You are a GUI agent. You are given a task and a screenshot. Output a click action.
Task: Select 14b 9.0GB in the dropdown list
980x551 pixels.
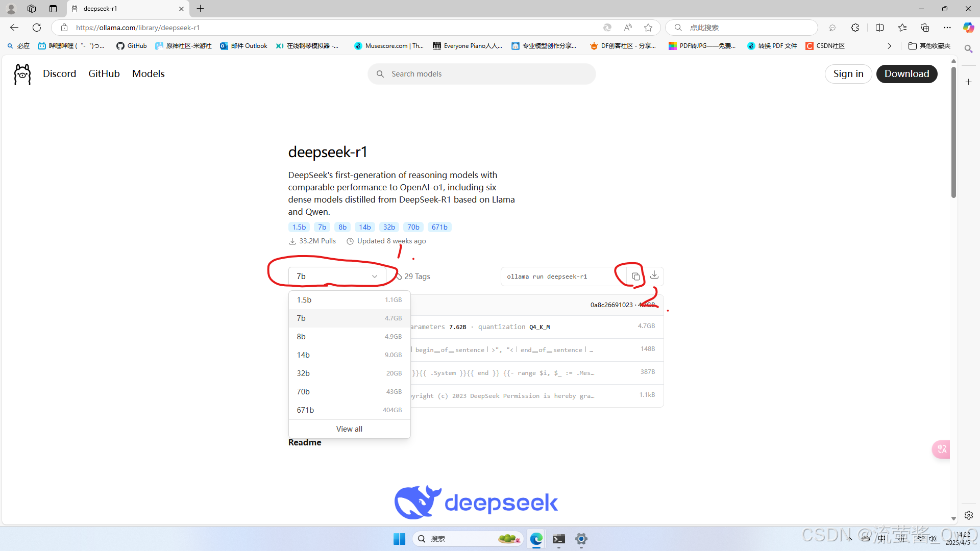click(x=350, y=355)
